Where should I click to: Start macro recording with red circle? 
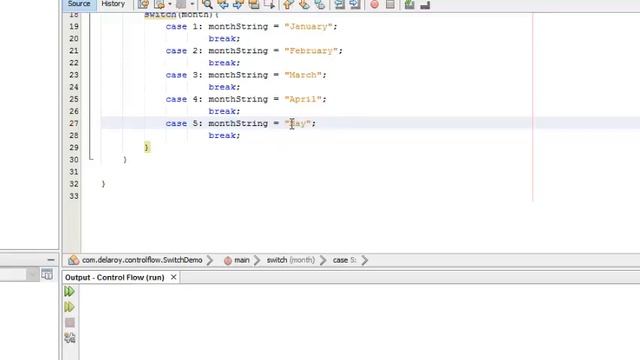pos(374,4)
